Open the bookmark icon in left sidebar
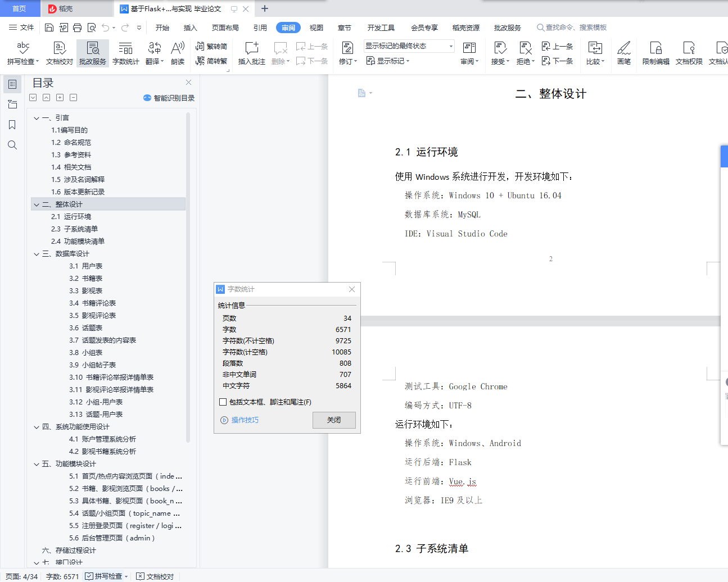Viewport: 728px width, 582px height. tap(12, 125)
